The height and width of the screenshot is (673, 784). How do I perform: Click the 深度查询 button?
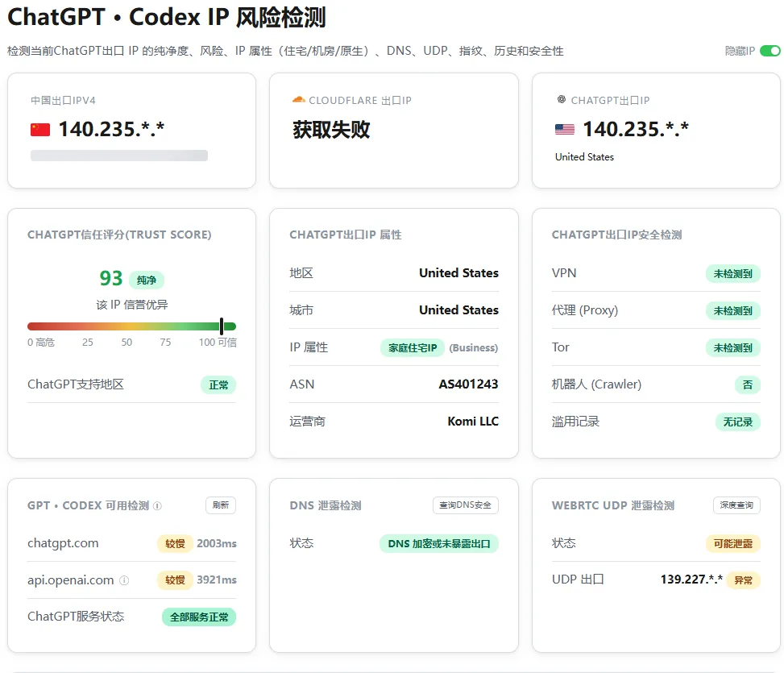(736, 505)
